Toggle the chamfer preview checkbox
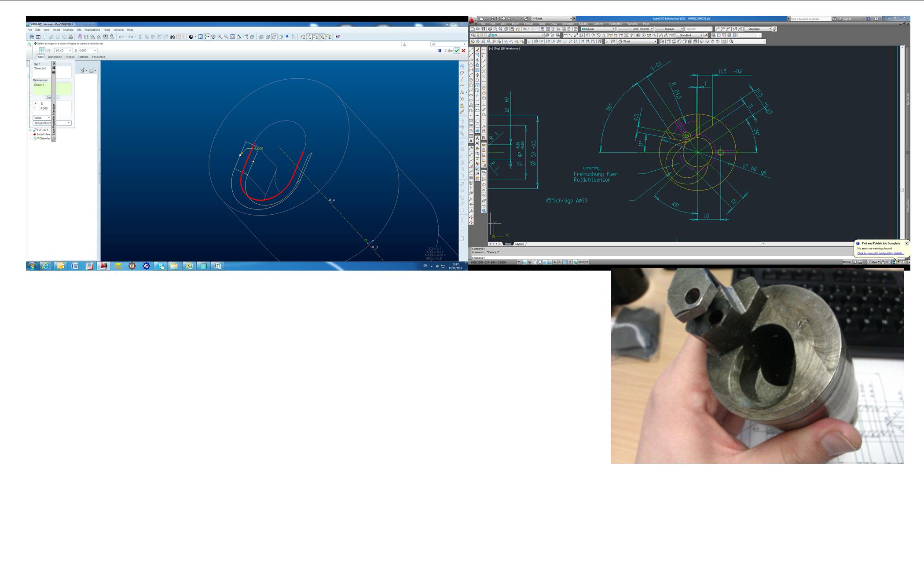Image resolution: width=924 pixels, height=561 pixels. coord(446,51)
